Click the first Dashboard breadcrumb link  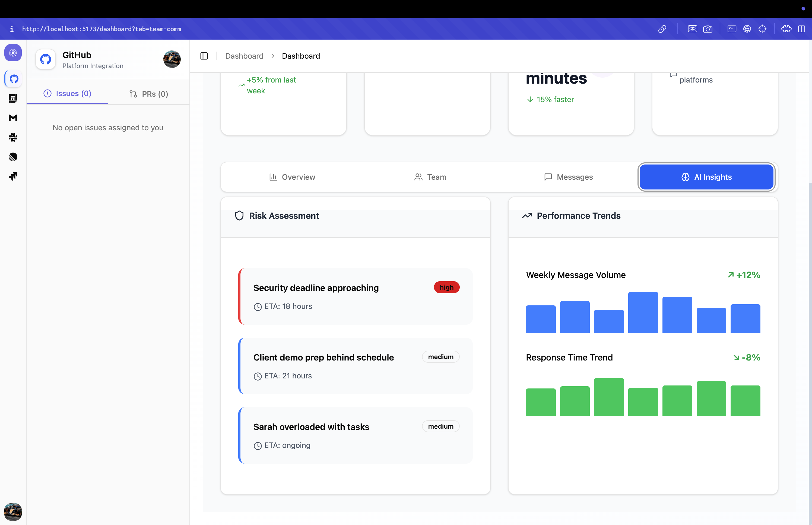click(x=244, y=56)
